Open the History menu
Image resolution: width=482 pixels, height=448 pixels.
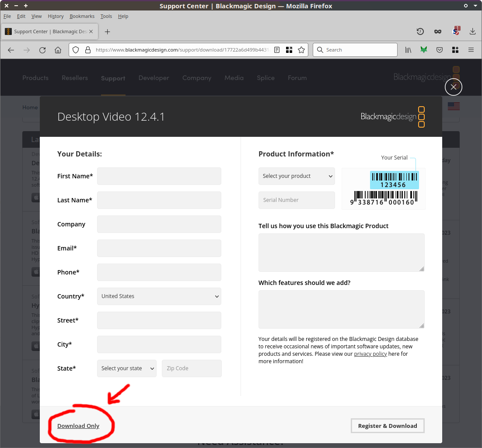coord(56,16)
